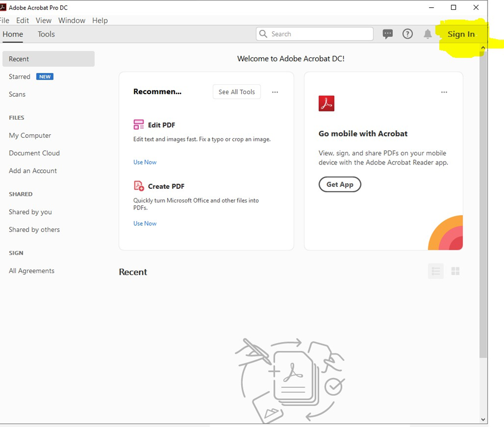Open Shared by you
The height and width of the screenshot is (427, 504).
[30, 212]
